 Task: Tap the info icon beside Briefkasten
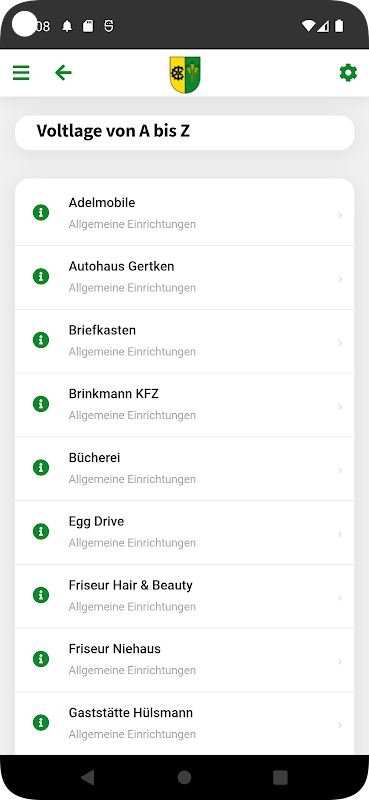(x=41, y=340)
